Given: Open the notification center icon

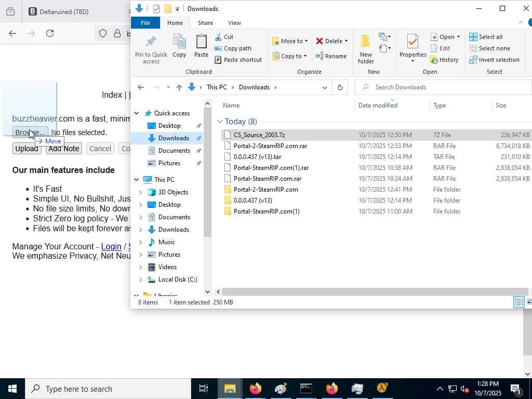Looking at the screenshot, I should coord(515,389).
